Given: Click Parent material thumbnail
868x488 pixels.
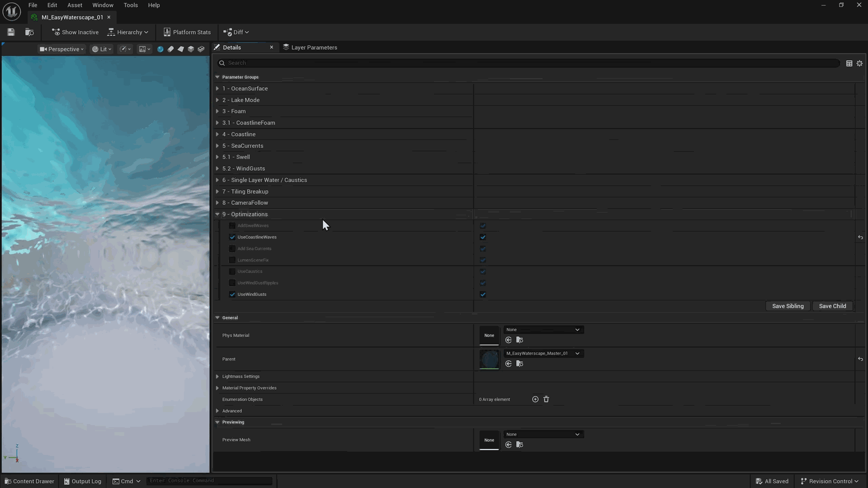Looking at the screenshot, I should (489, 359).
